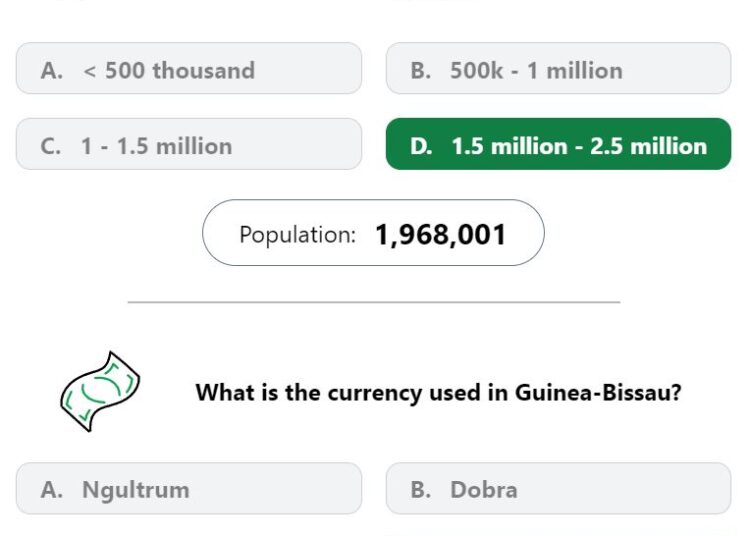
Task: Click the banknote currency icon
Action: tap(100, 392)
